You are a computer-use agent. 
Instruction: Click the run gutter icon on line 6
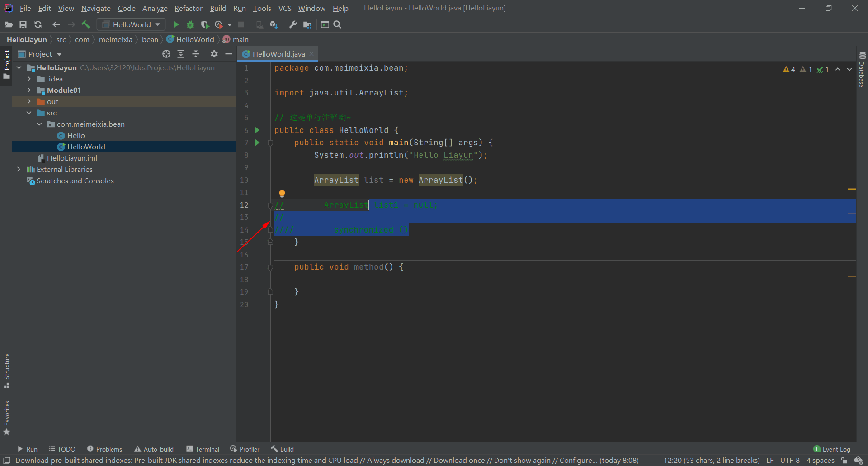pyautogui.click(x=257, y=130)
